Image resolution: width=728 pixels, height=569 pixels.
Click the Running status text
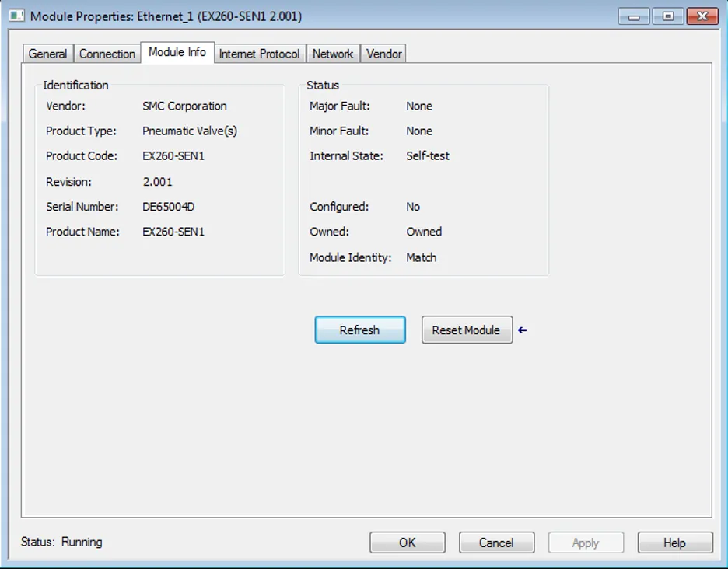coord(82,542)
